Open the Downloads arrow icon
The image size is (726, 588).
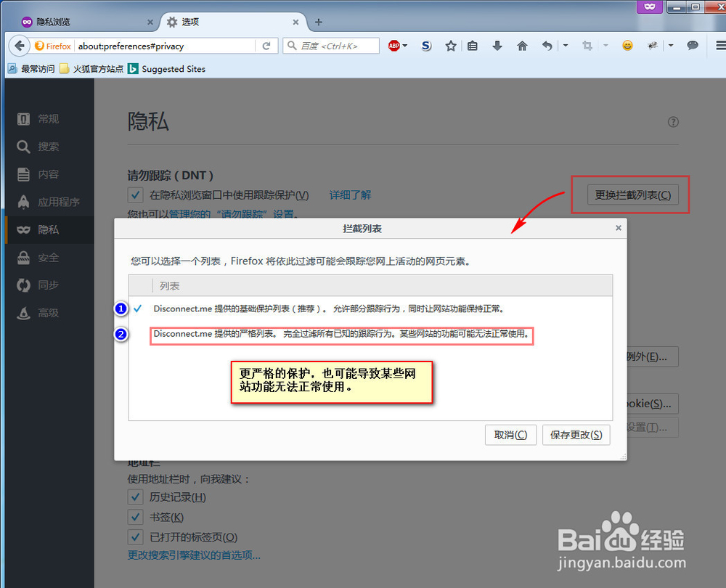(497, 45)
